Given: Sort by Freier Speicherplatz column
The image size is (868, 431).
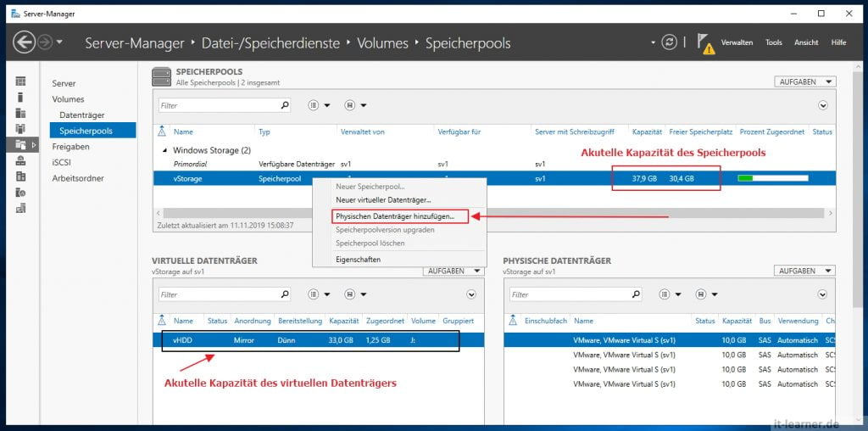Looking at the screenshot, I should tap(701, 132).
